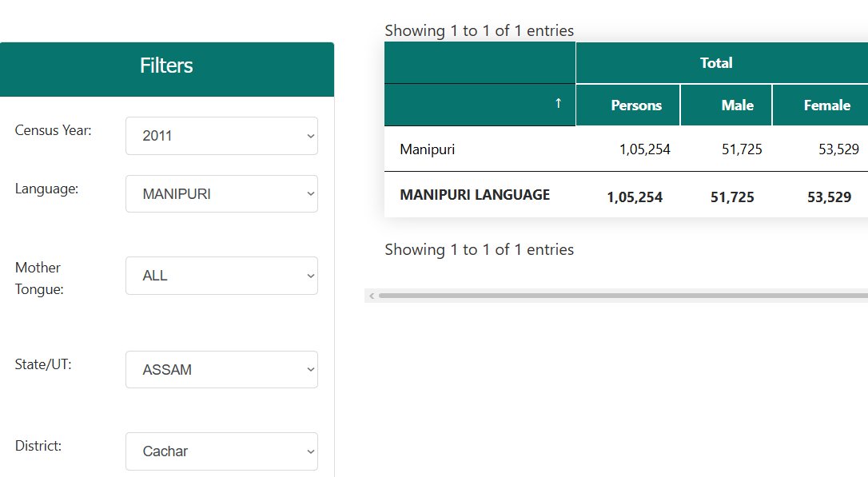Select bold 1,05,254 in MANIPURI LANGUAGE row
This screenshot has width=868, height=477.
(x=635, y=197)
